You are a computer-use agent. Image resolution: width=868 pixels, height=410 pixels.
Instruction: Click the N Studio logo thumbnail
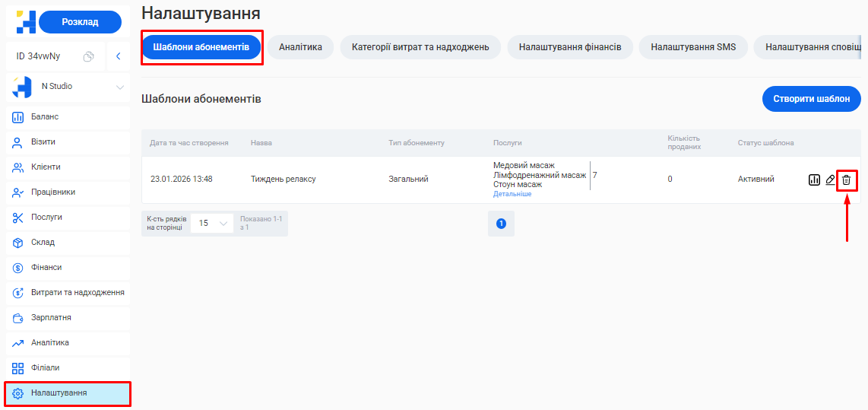[22, 87]
